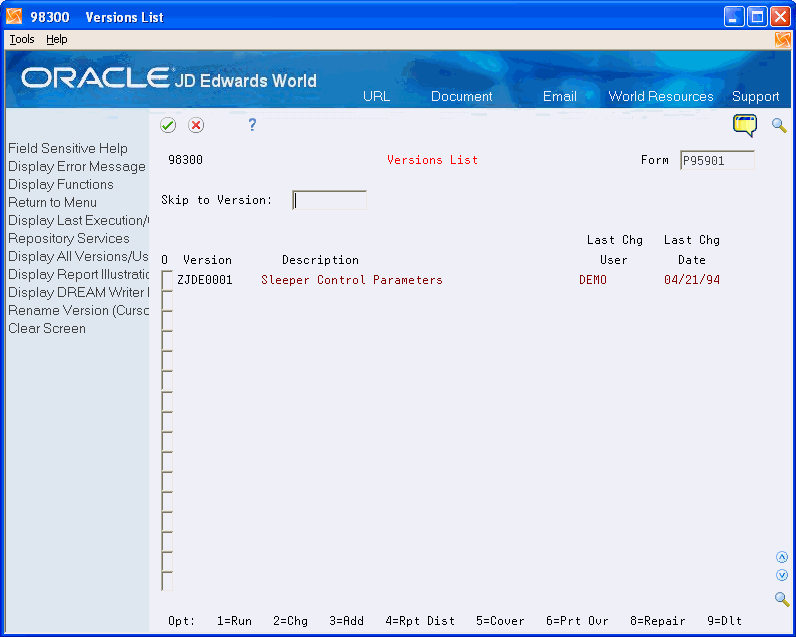Click the magnifier icon near Form field
Image resolution: width=796 pixels, height=637 pixels.
(779, 125)
